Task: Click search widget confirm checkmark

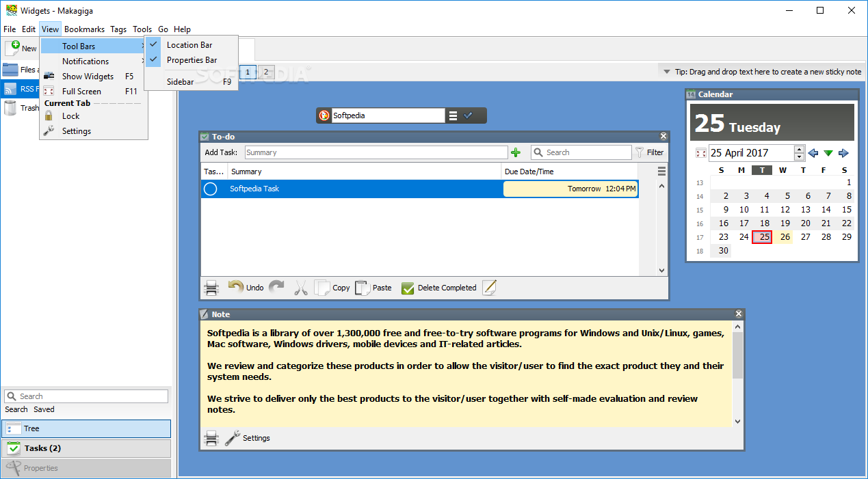Action: (x=468, y=115)
